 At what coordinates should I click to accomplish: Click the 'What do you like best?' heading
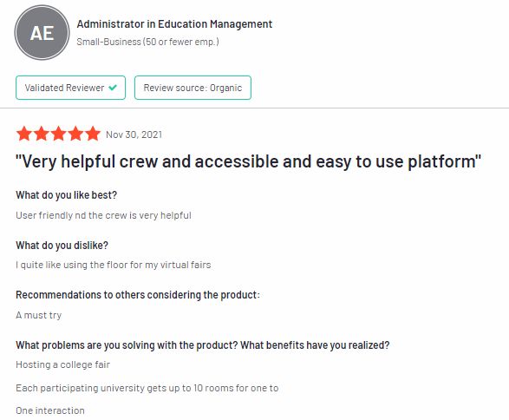66,195
